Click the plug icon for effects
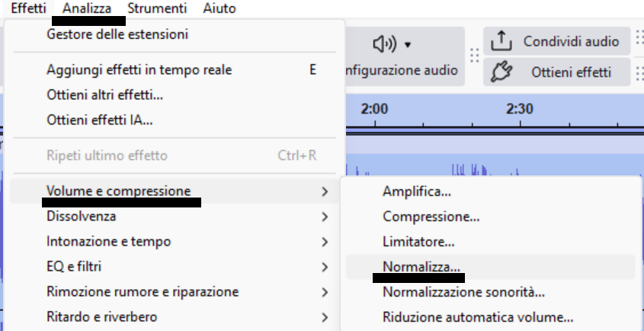Image resolution: width=644 pixels, height=331 pixels. pos(501,72)
